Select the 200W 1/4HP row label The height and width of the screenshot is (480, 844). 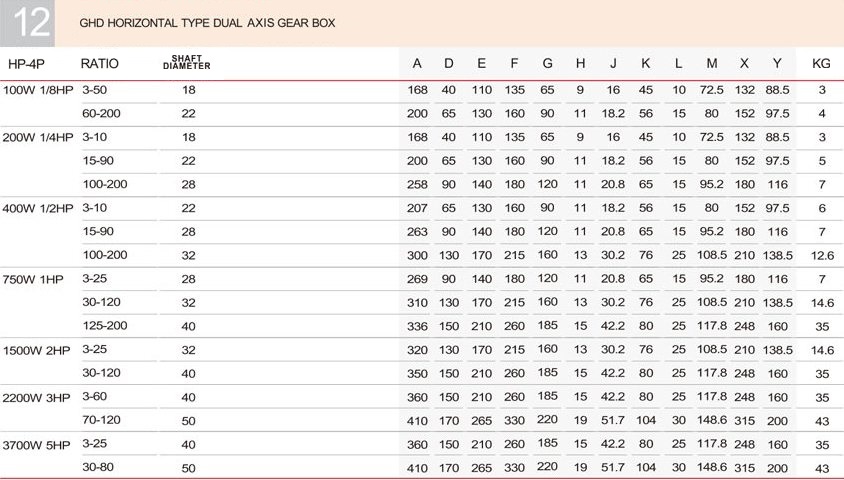tap(38, 137)
